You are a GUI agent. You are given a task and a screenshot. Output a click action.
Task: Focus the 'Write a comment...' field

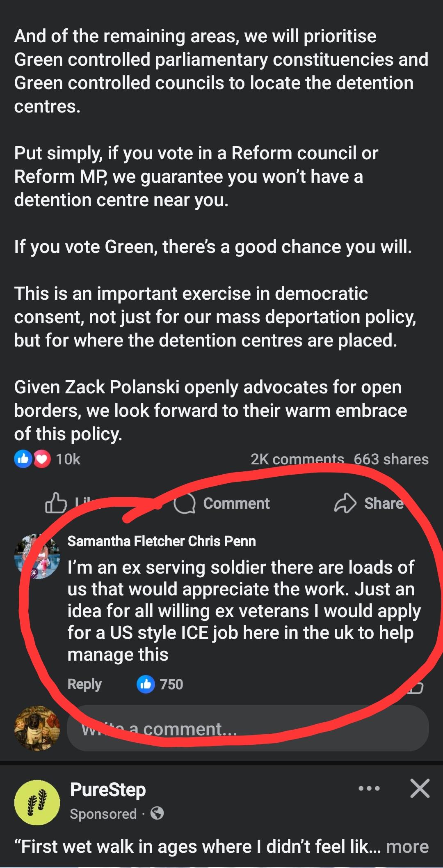[248, 728]
